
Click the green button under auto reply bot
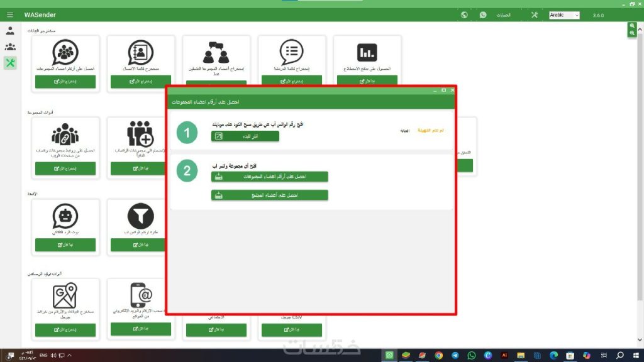point(65,244)
